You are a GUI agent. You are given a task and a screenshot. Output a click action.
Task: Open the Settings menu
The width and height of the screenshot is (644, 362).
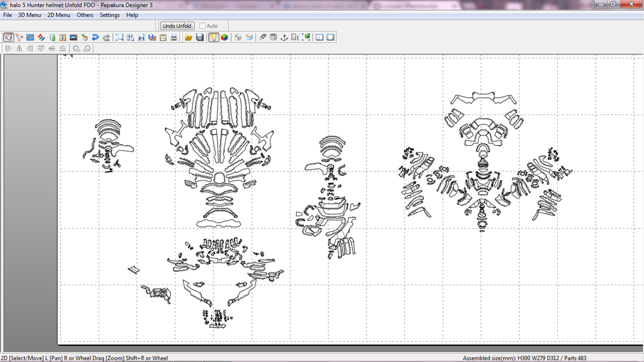pyautogui.click(x=109, y=15)
